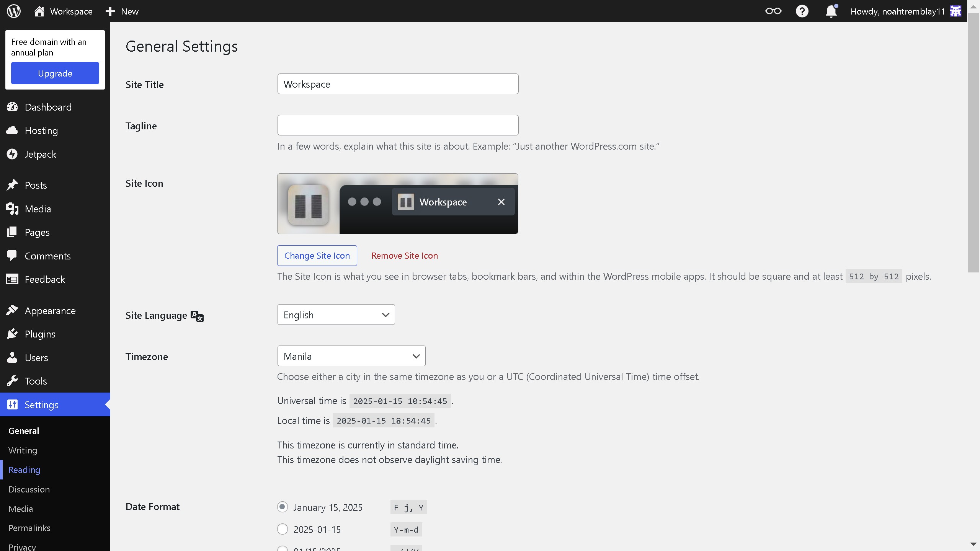Click the Tagline input field
Screen dimensions: 980x551
(x=398, y=125)
